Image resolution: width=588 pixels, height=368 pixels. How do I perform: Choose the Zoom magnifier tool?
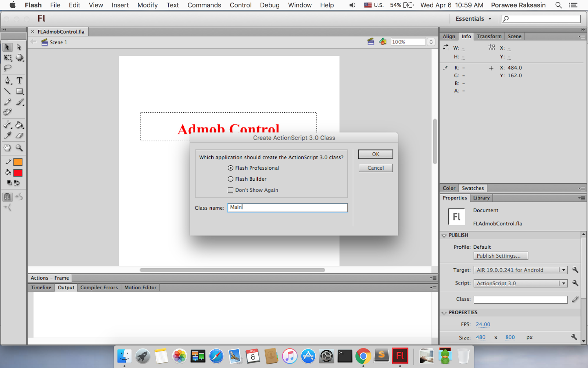(19, 148)
